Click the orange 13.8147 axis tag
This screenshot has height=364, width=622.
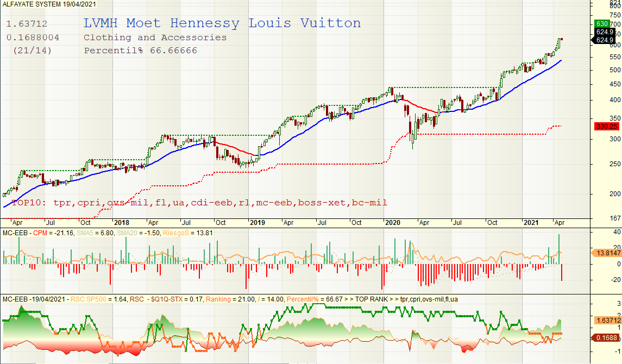click(608, 253)
